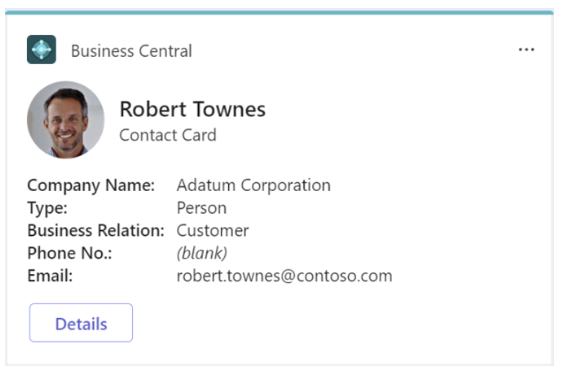Click robert.townes@contoso.com email address
Image resolution: width=565 pixels, height=382 pixels.
tap(285, 276)
